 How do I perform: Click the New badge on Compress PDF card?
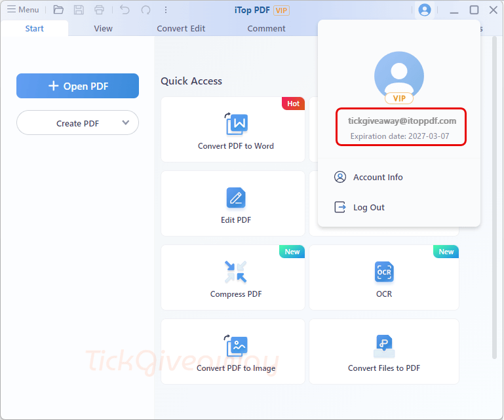point(292,252)
